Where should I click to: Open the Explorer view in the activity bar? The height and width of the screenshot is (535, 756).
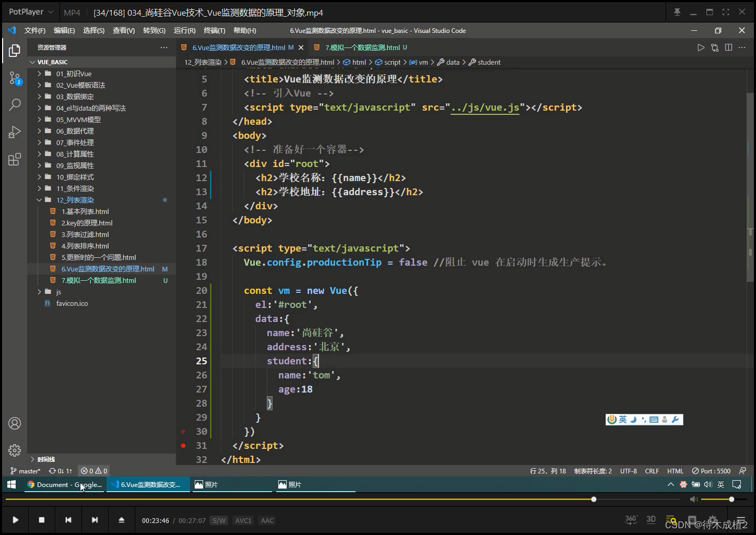15,51
